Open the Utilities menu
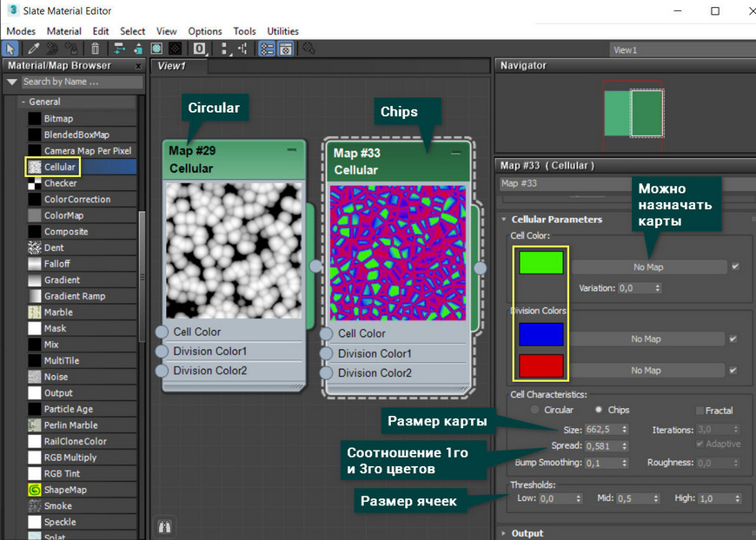This screenshot has height=540, width=756. coord(283,31)
